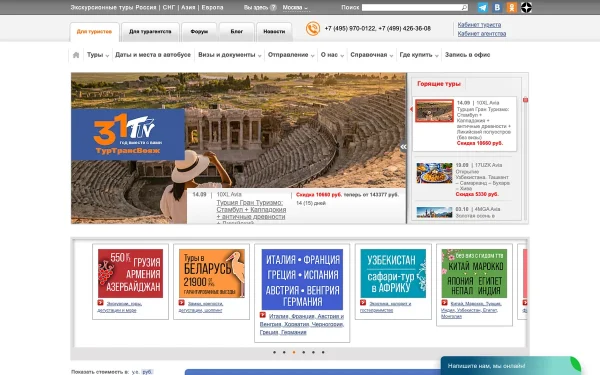Image resolution: width=600 pixels, height=375 pixels.
Task: Open Turkey amphitheater hot tour thumbnail
Action: [434, 111]
